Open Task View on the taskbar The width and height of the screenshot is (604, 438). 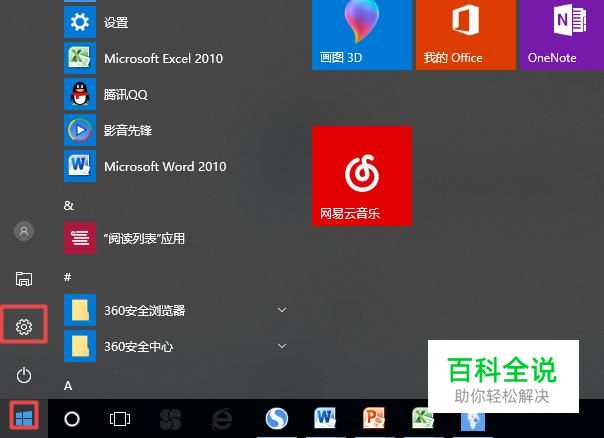120,419
